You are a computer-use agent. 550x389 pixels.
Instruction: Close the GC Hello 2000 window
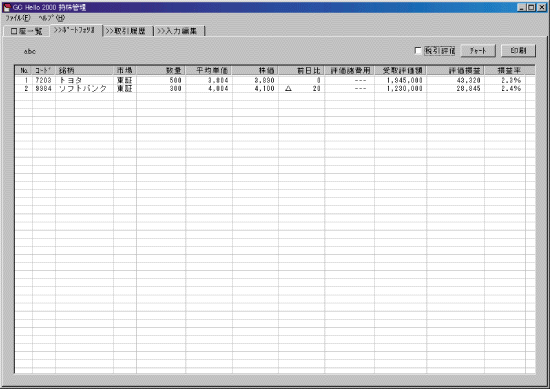point(542,7)
